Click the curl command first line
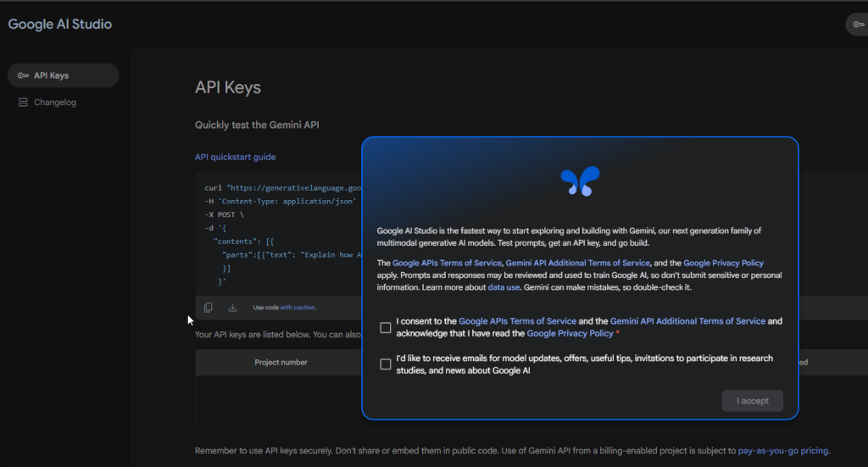Image resolution: width=868 pixels, height=467 pixels. 282,188
